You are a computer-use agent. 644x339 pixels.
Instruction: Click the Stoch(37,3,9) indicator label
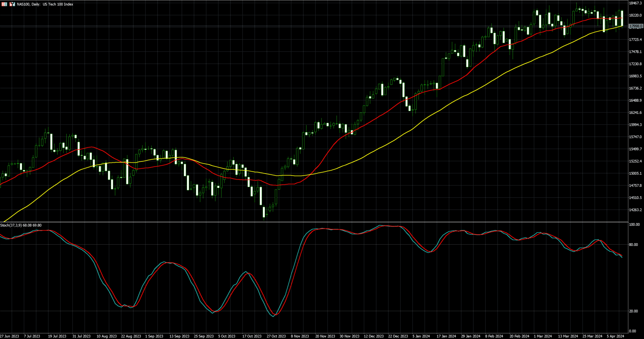tap(21, 225)
